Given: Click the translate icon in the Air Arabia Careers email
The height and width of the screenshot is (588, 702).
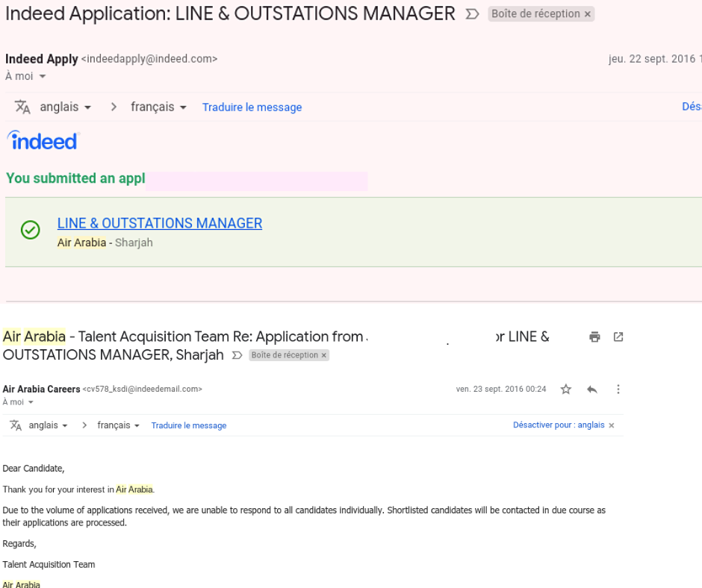Looking at the screenshot, I should (16, 425).
